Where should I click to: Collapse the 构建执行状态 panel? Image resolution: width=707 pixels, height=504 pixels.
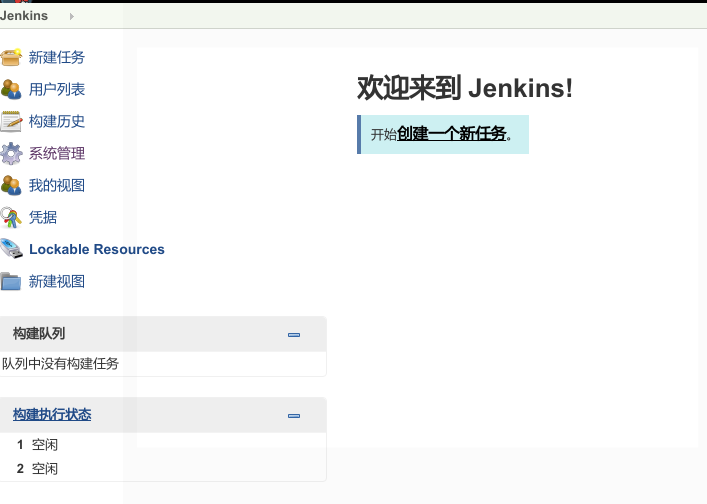294,416
